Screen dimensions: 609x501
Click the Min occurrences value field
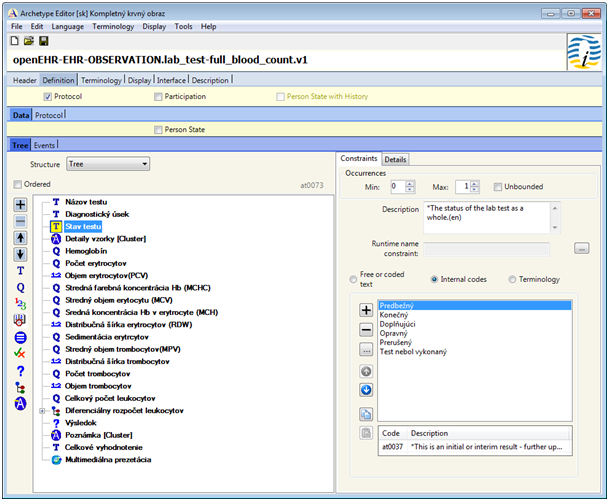pos(398,187)
